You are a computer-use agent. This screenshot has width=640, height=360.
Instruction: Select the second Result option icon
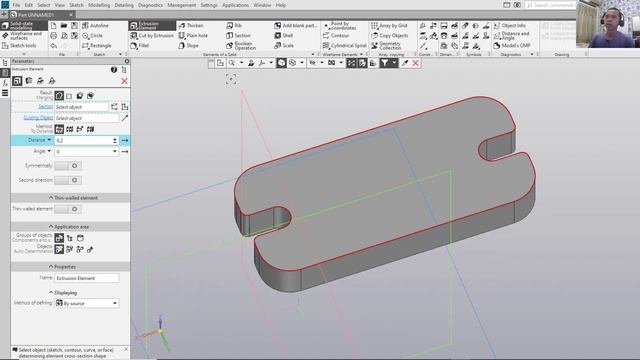pyautogui.click(x=69, y=96)
